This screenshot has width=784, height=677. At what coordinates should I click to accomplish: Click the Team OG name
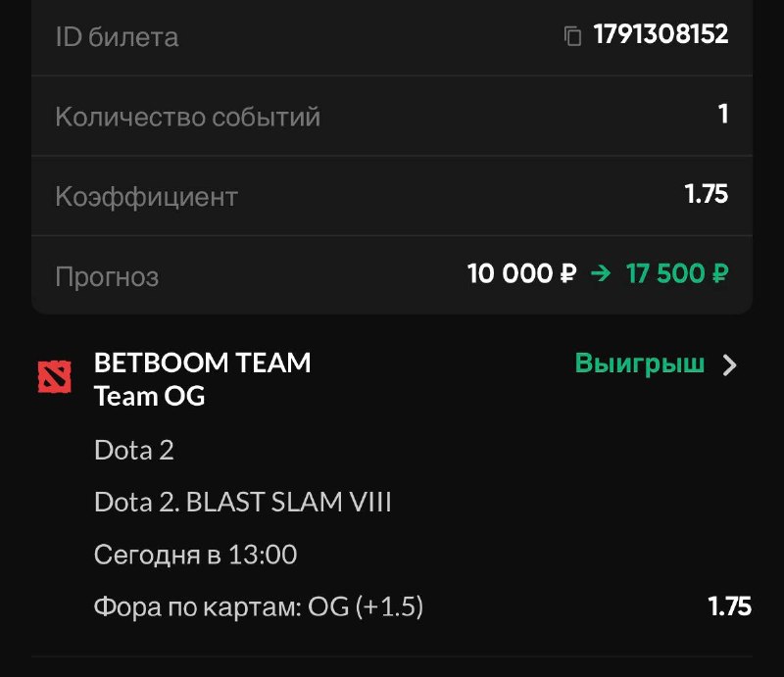150,396
